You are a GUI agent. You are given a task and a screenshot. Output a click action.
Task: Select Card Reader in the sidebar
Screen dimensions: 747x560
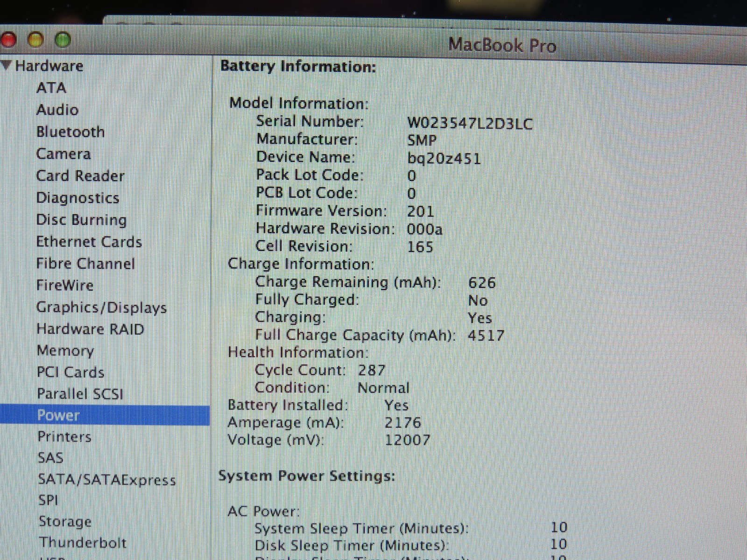point(80,175)
